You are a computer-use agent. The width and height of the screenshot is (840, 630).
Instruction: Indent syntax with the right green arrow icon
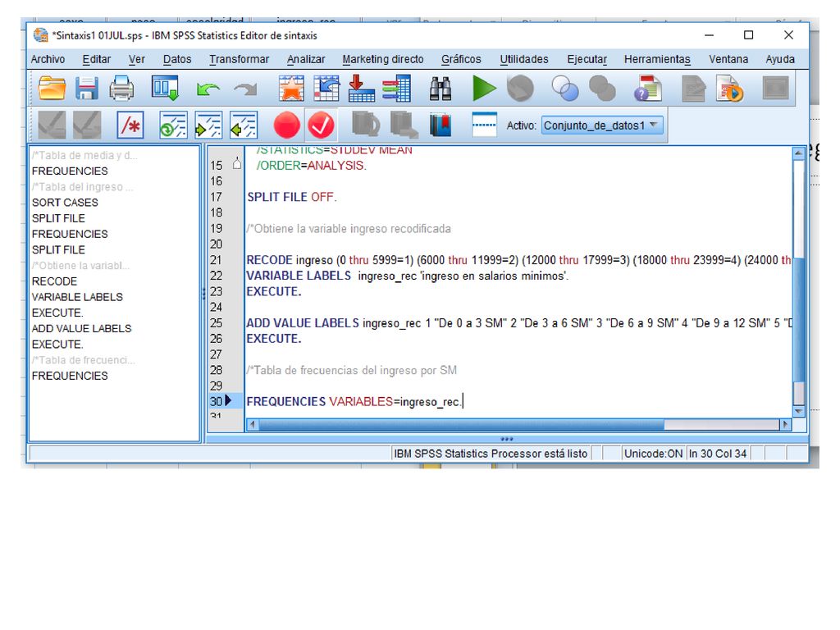pyautogui.click(x=208, y=126)
